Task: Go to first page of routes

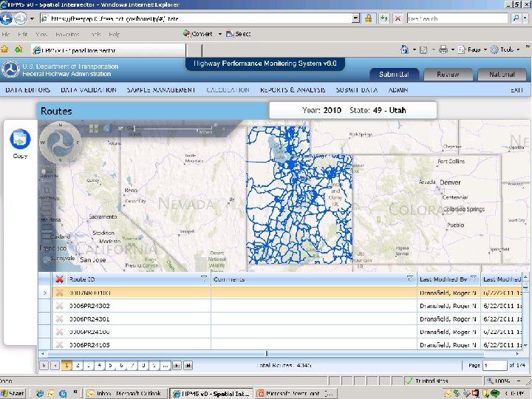Action: (x=44, y=366)
